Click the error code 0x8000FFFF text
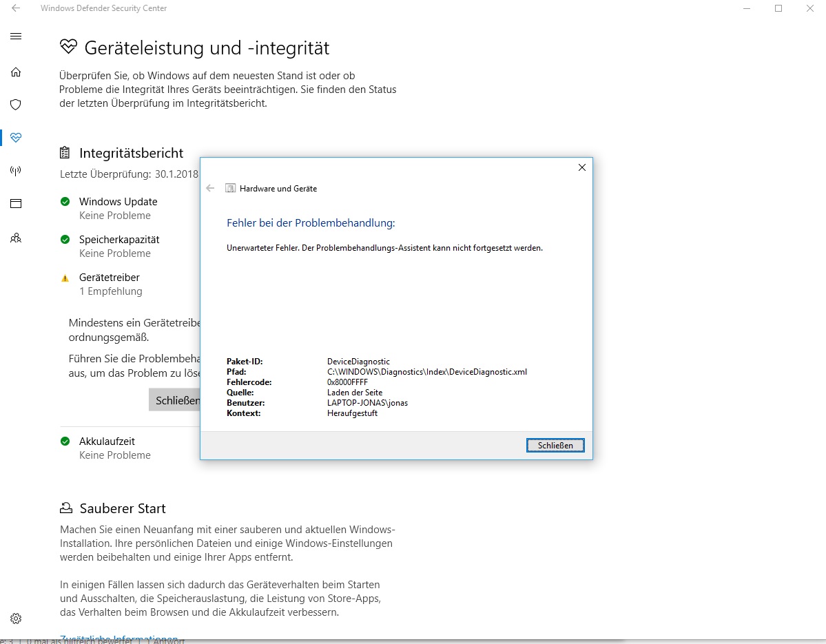This screenshot has width=826, height=644. tap(347, 382)
